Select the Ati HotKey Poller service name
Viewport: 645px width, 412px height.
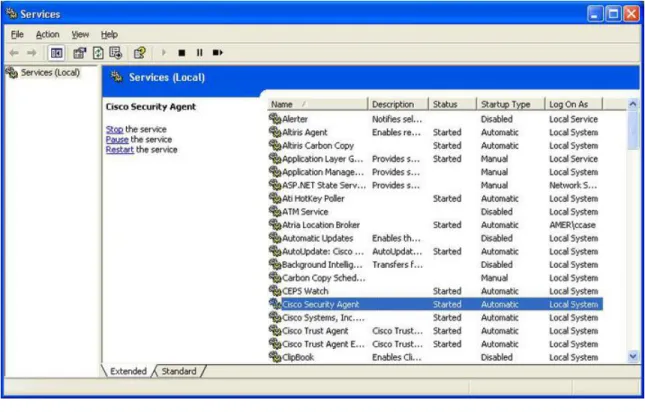point(313,199)
